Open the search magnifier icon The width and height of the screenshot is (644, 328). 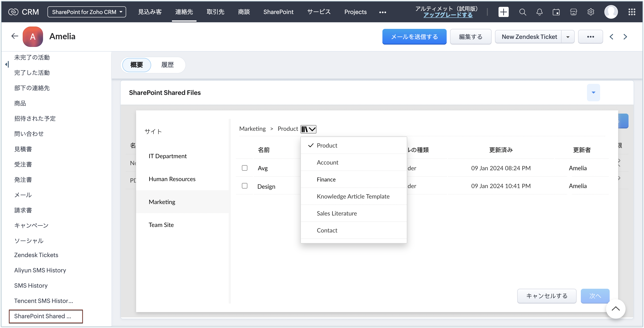click(523, 12)
